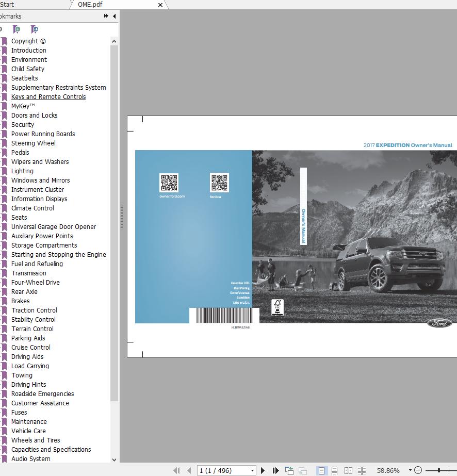Switch to the Start tab
This screenshot has width=457, height=476.
[x=7, y=5]
